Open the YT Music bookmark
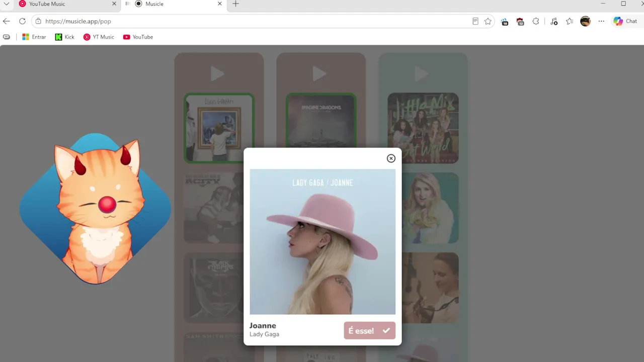The width and height of the screenshot is (644, 362). (x=99, y=37)
